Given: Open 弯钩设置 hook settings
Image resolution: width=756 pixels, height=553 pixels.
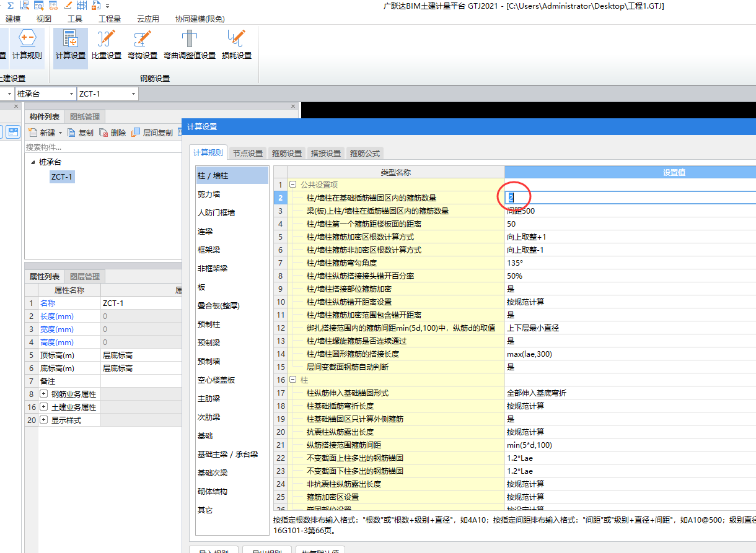Looking at the screenshot, I should (x=142, y=45).
